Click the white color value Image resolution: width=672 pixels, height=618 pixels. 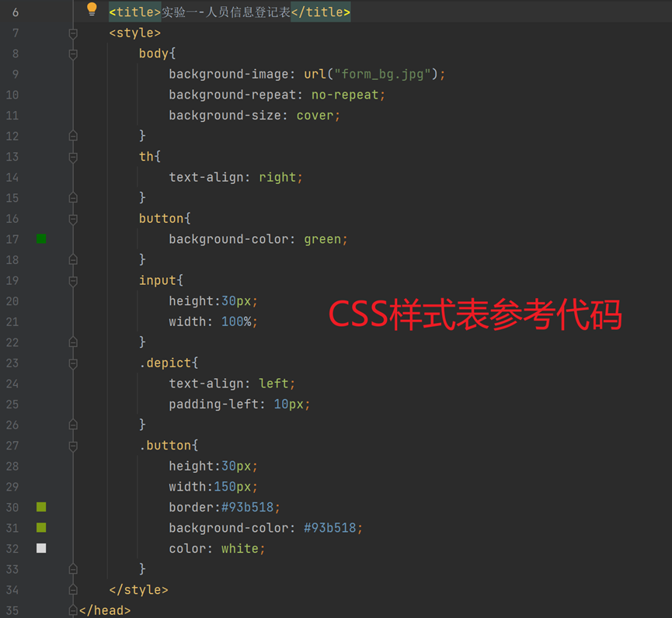240,549
